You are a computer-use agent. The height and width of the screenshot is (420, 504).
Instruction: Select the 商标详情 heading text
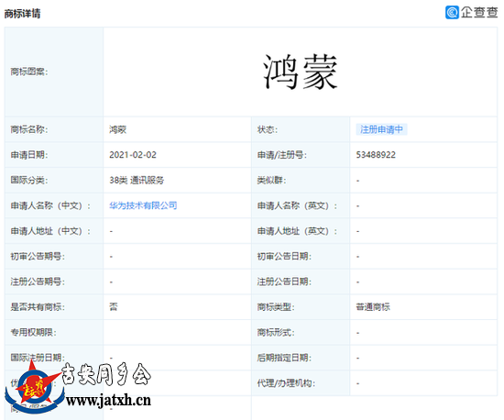pos(22,14)
